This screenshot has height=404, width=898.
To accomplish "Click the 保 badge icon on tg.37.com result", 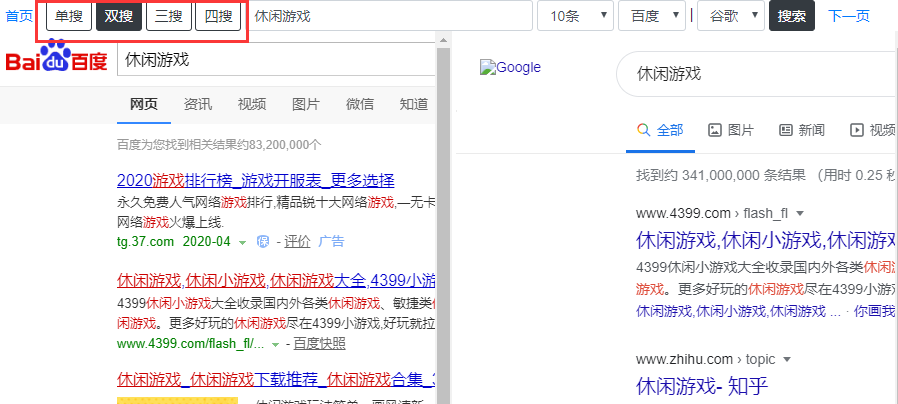I will click(263, 242).
